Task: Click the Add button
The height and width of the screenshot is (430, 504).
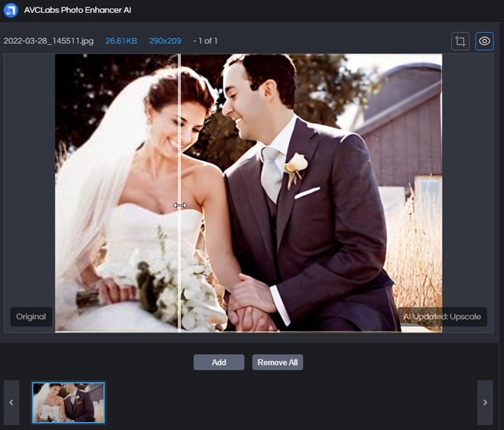Action: pos(218,362)
